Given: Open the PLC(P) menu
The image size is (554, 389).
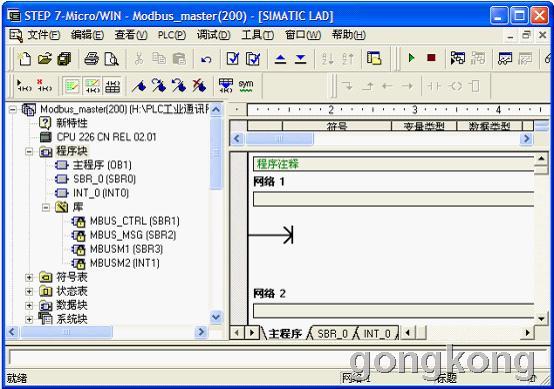Looking at the screenshot, I should coord(172,35).
